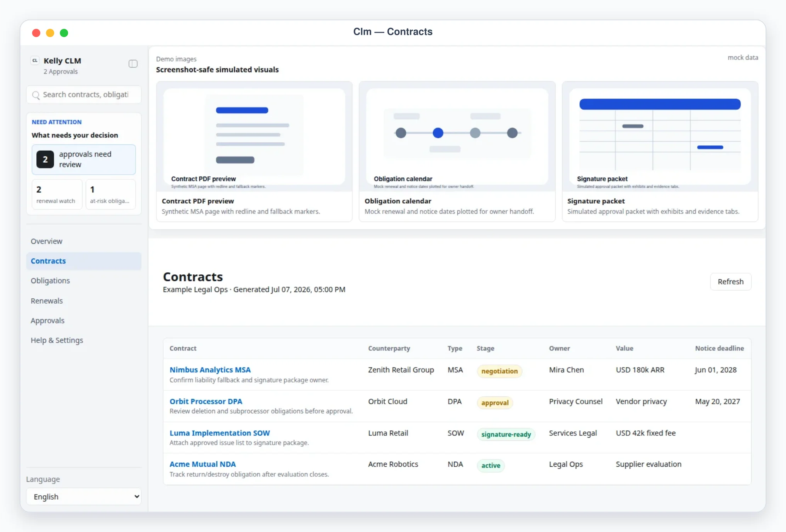Open the Contract PDF preview thumbnail

[254, 136]
